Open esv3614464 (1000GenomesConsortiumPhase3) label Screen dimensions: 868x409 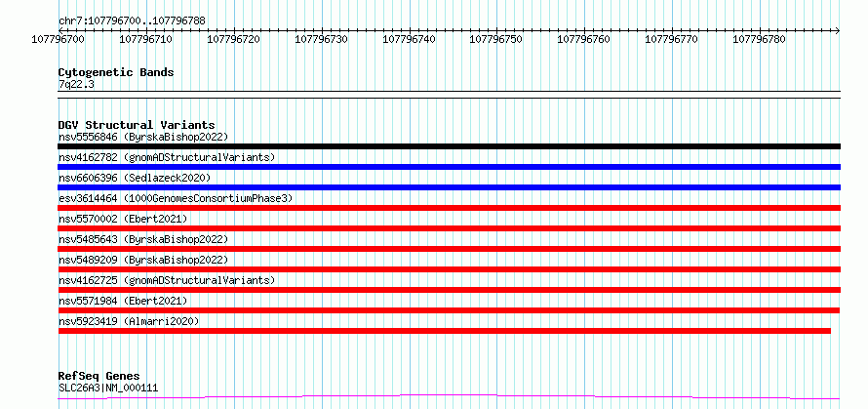point(175,198)
